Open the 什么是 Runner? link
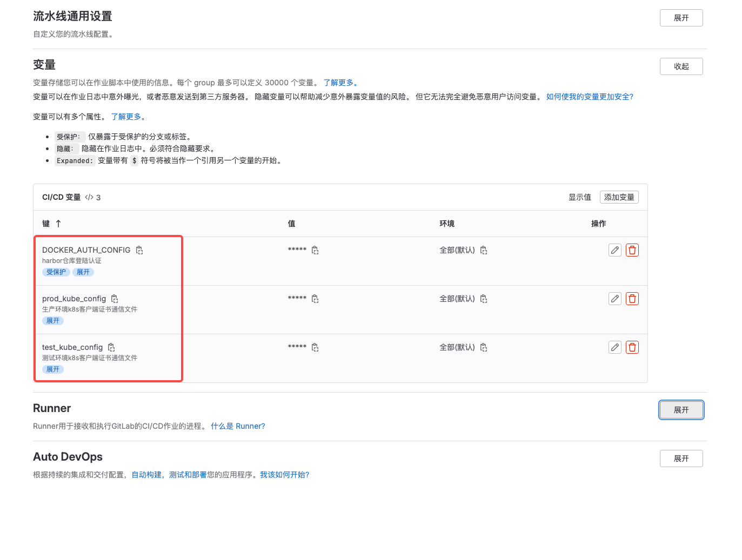Screen dimensions: 742x560 tap(238, 426)
